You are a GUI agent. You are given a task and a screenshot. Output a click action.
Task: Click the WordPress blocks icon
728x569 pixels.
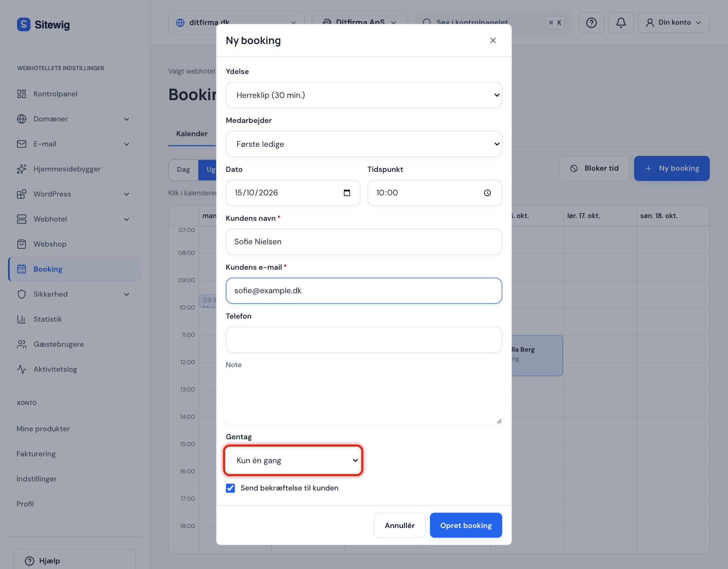[x=22, y=194]
